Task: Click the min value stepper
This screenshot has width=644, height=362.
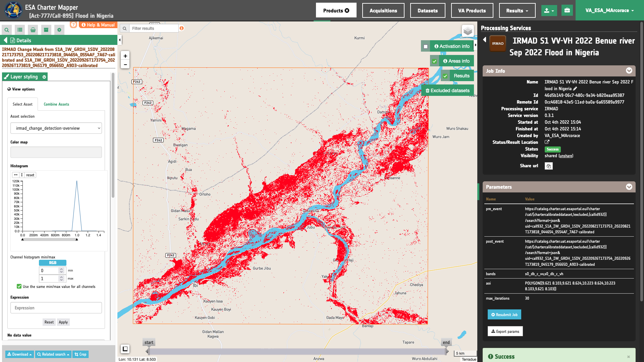Action: pos(61,270)
